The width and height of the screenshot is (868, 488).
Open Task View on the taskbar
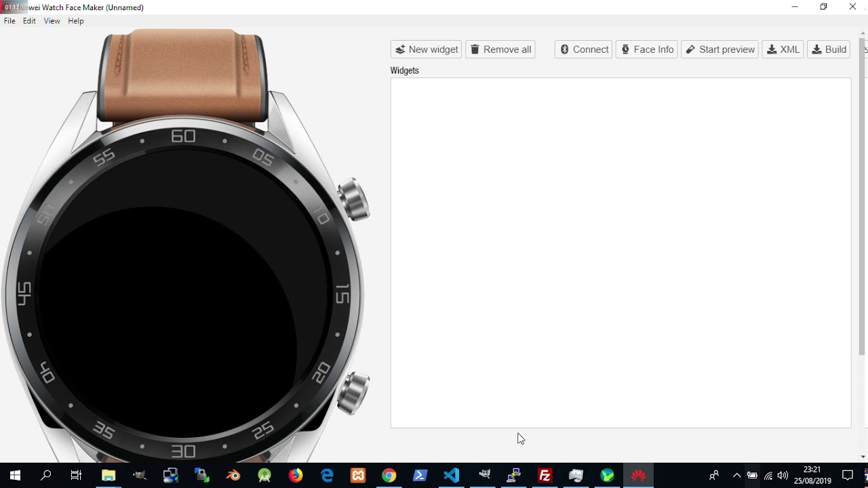(76, 475)
